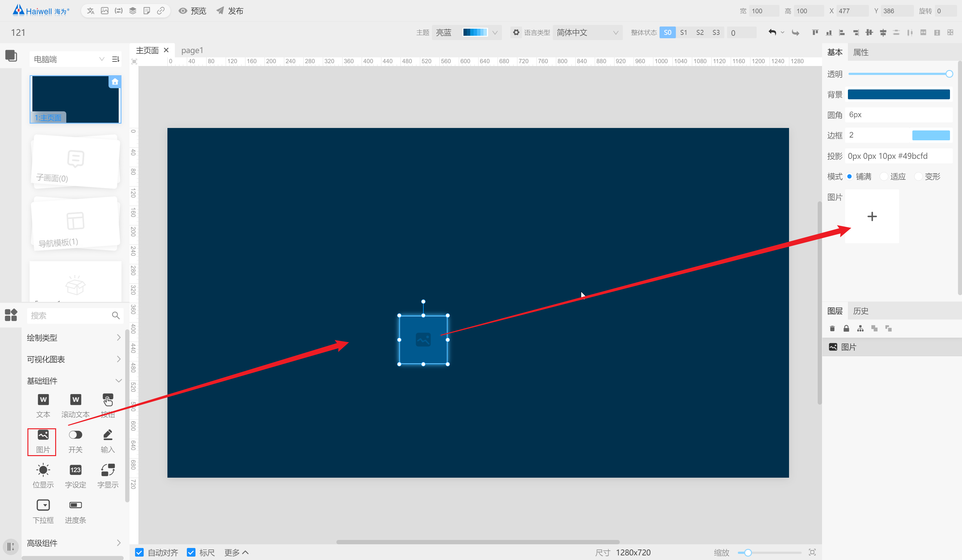Select the 开关 switch component

click(76, 442)
